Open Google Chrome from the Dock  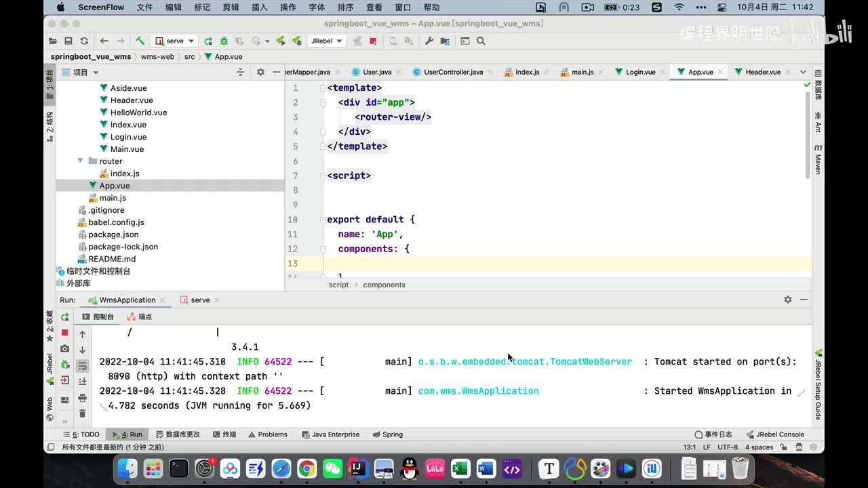tap(307, 468)
